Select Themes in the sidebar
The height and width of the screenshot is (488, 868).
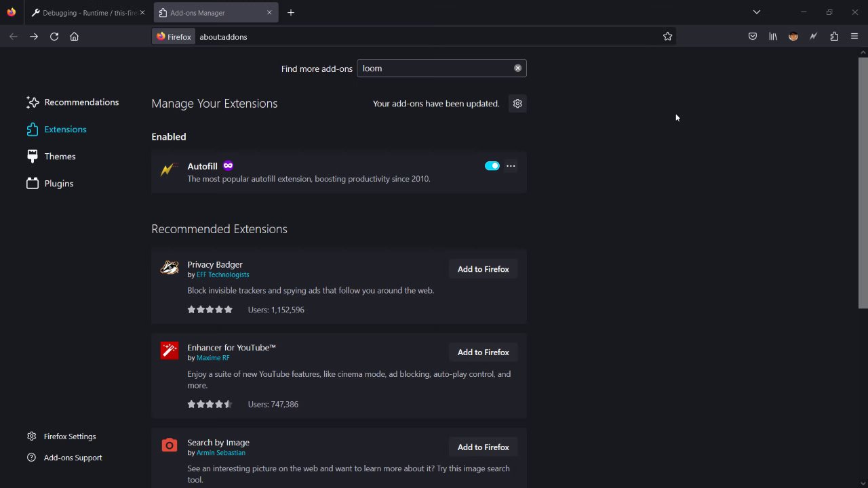point(60,157)
